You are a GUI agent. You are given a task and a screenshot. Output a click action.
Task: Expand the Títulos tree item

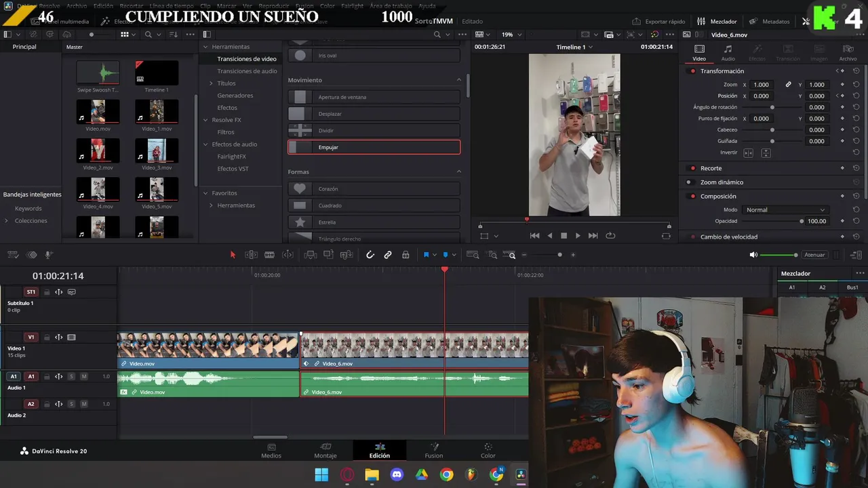point(211,83)
